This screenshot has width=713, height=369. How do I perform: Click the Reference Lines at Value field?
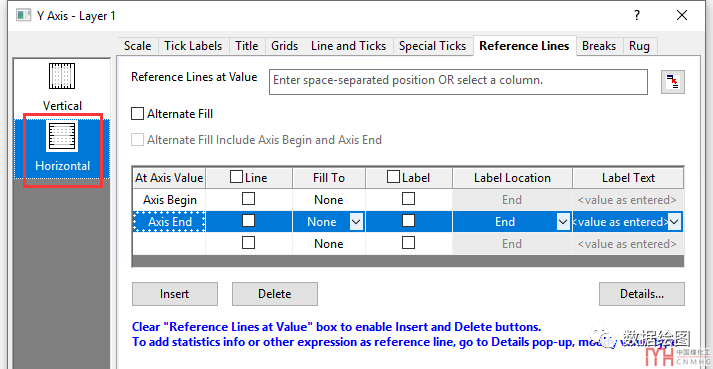(x=458, y=82)
